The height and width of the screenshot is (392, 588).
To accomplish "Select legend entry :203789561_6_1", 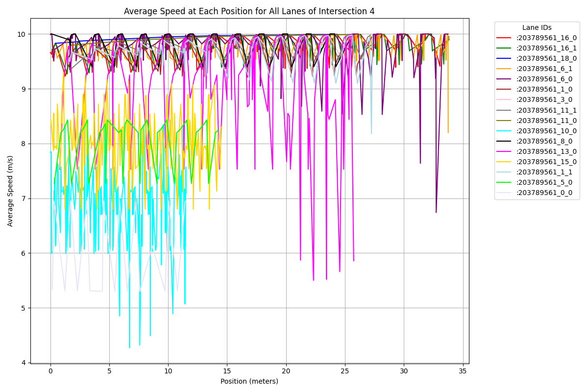I will [x=535, y=69].
